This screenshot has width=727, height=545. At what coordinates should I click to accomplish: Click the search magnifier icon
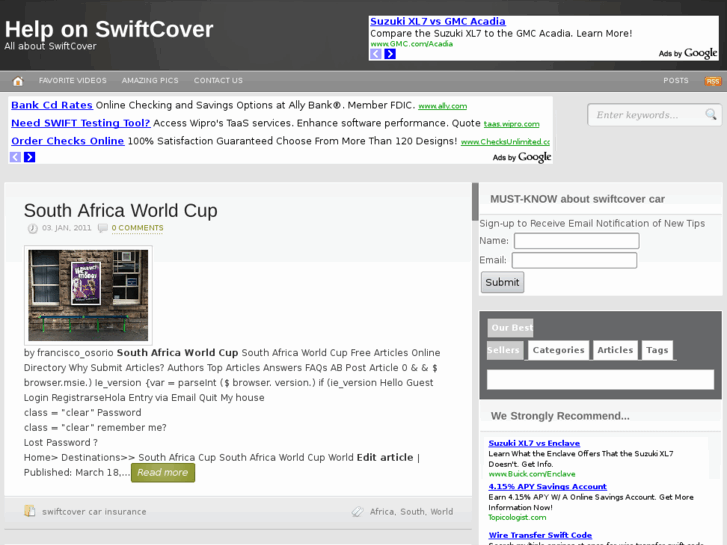coord(711,114)
